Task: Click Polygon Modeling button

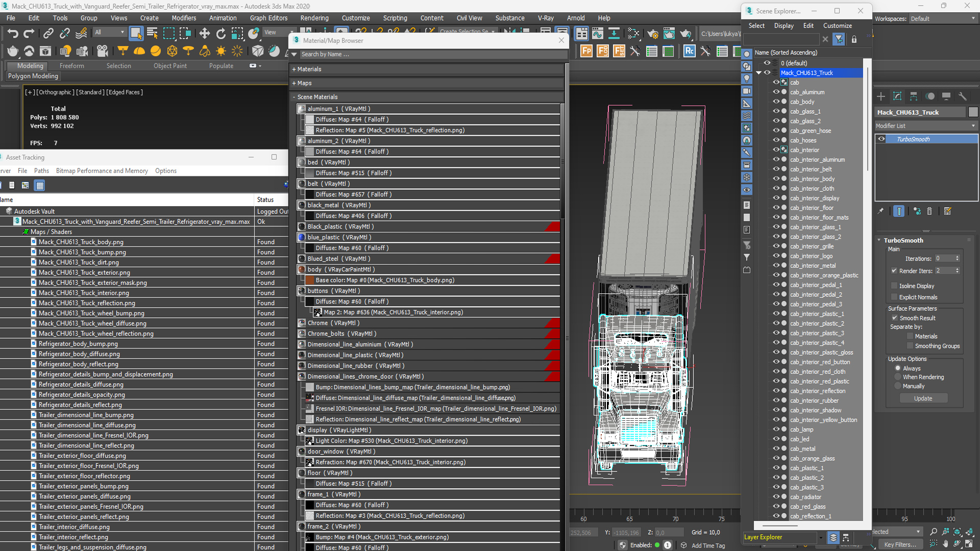Action: tap(33, 76)
